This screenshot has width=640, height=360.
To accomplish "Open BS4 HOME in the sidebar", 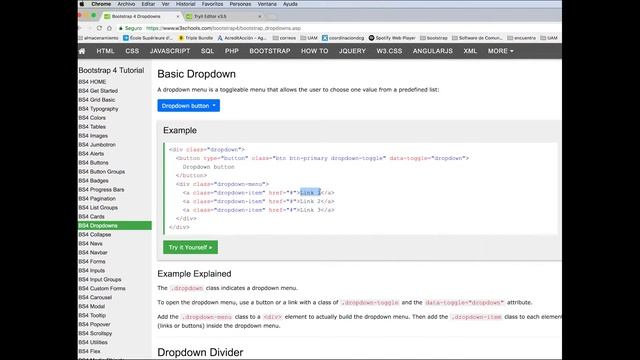I will coord(92,82).
